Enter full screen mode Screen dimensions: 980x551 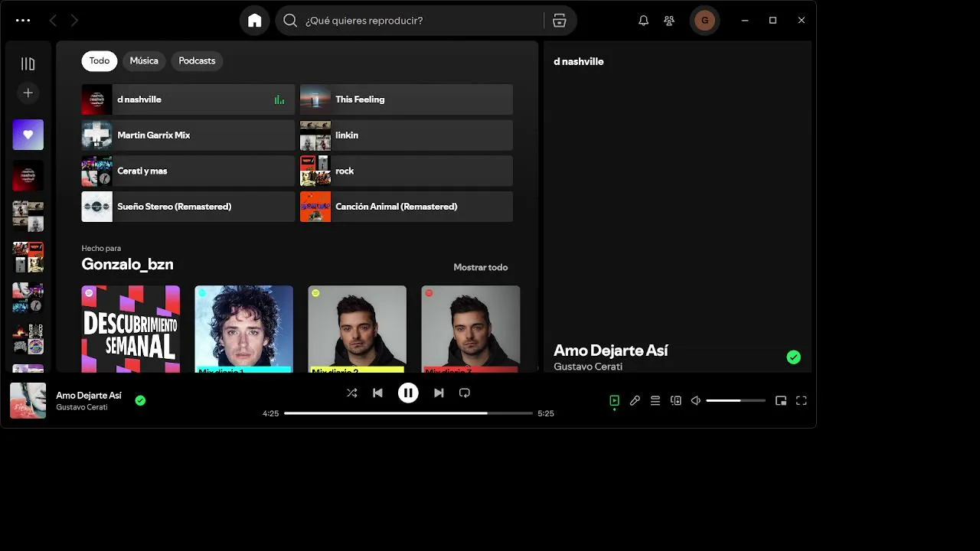(802, 400)
